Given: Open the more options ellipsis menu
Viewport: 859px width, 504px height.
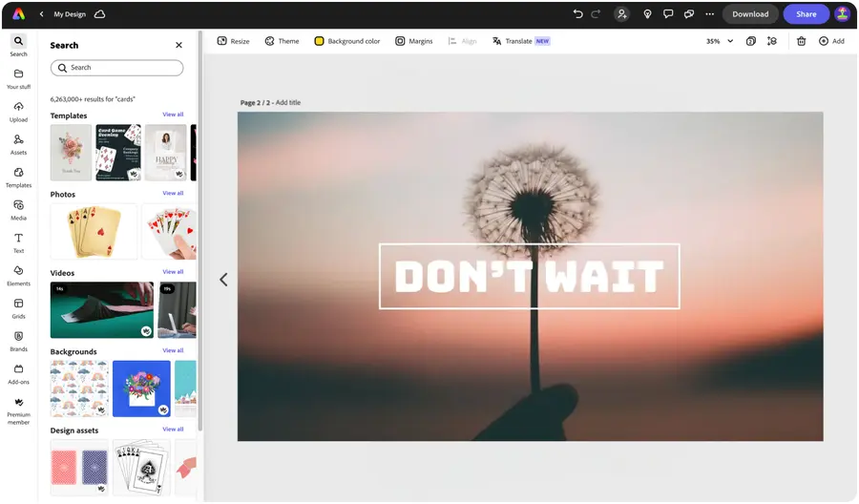Looking at the screenshot, I should (709, 14).
